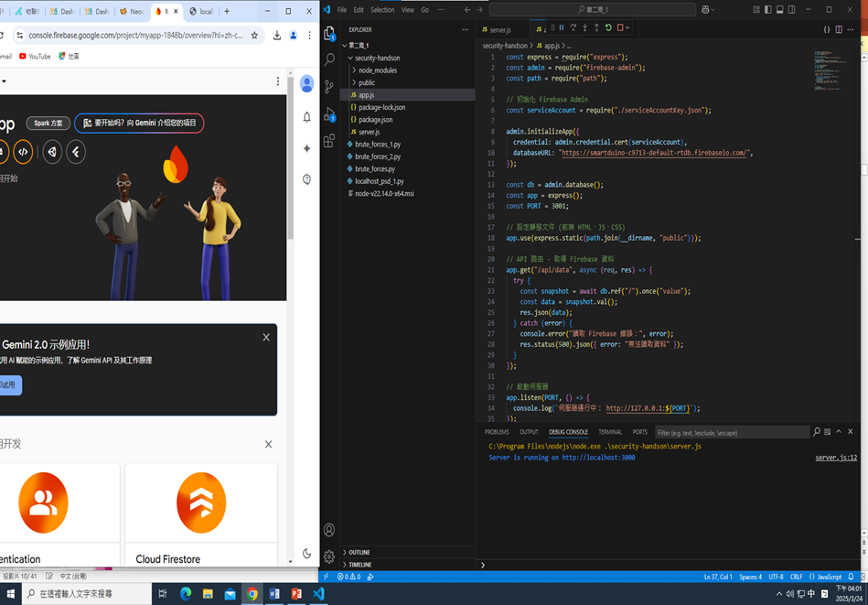Image resolution: width=868 pixels, height=605 pixels.
Task: Pause the debugger from the debug toolbar
Action: 562,28
